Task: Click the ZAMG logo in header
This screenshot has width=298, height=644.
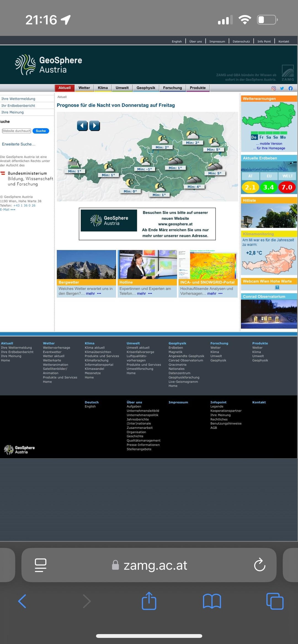Action: 288,73
